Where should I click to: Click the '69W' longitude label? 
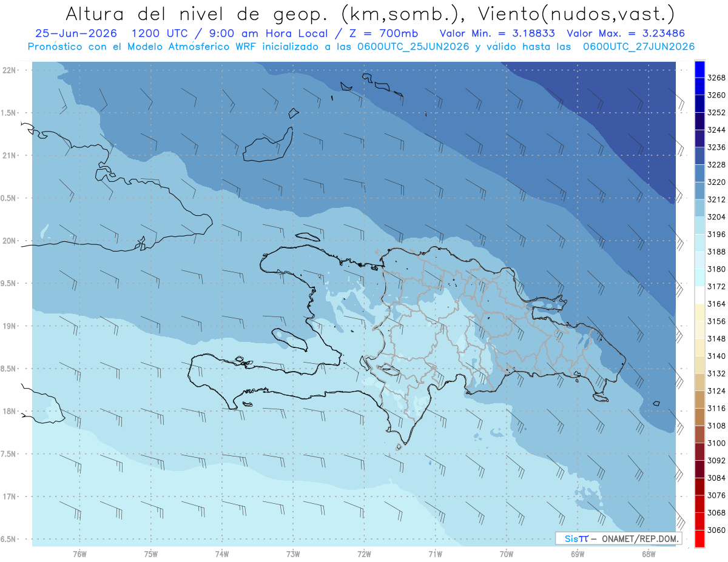(578, 553)
